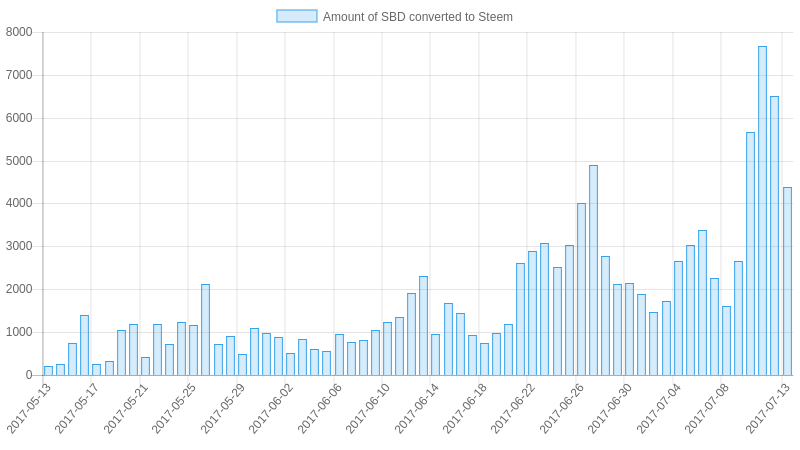Screen dimensions: 800x450
Task: Click the 4000 y-axis label
Action: pos(19,203)
